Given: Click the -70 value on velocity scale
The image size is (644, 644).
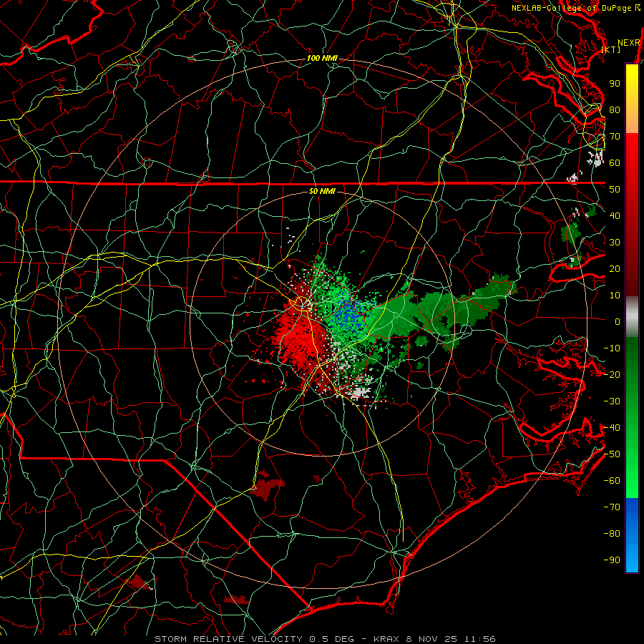Looking at the screenshot, I should pos(612,507).
